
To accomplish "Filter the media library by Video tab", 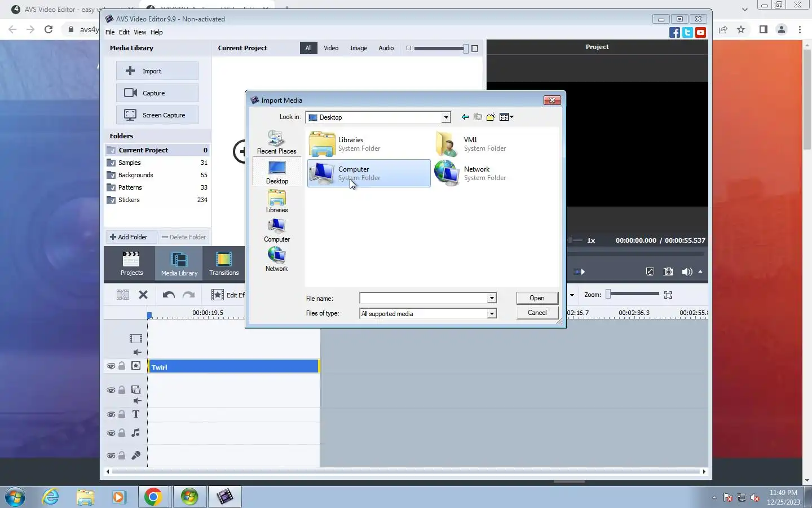I will 331,48.
